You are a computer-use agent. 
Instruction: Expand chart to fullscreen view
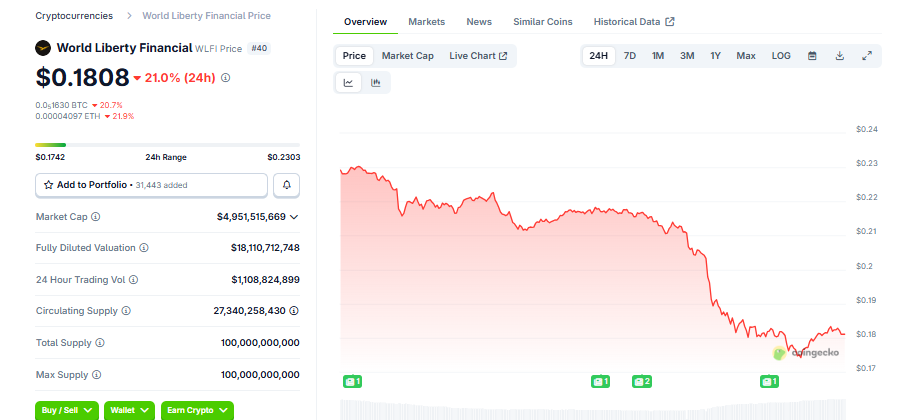pyautogui.click(x=867, y=56)
